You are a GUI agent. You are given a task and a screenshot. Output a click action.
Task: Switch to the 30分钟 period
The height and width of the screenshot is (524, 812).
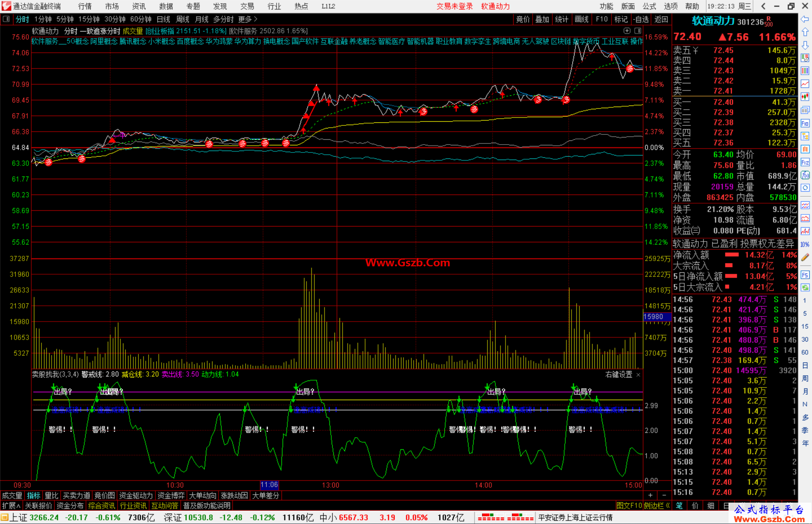pos(115,19)
